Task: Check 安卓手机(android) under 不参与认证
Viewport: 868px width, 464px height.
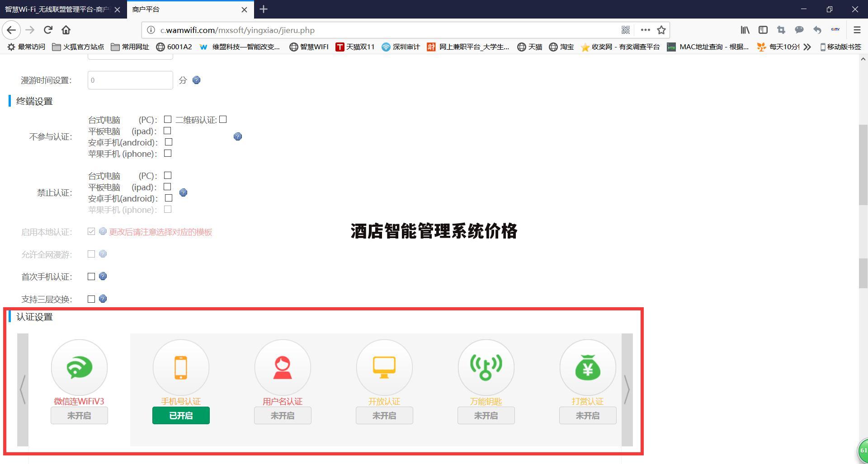Action: 169,142
